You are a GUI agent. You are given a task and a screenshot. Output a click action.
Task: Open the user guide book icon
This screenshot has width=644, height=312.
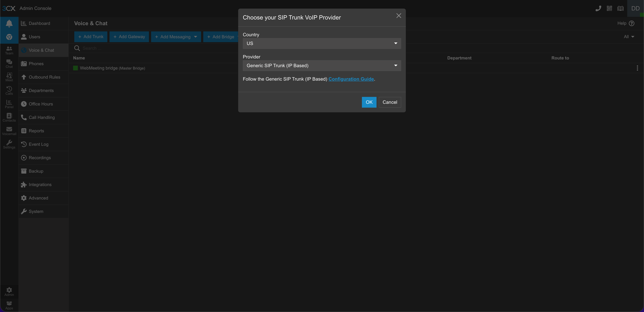tap(620, 9)
